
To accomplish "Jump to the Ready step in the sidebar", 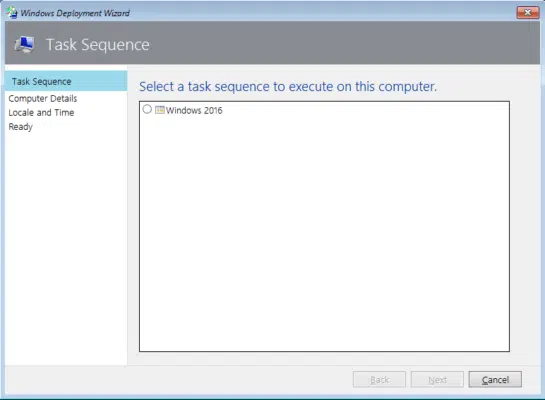I will click(x=20, y=127).
